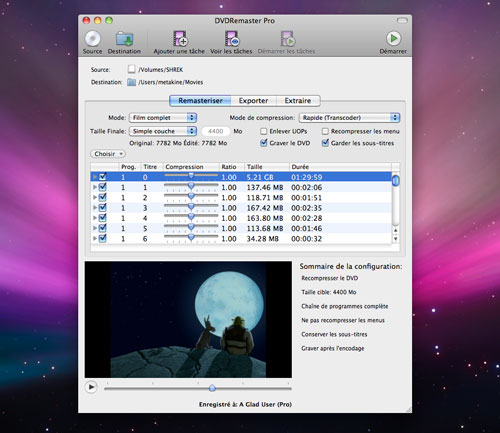Click the Shrek video preview thumbnail
This screenshot has height=433, width=500.
(x=188, y=319)
